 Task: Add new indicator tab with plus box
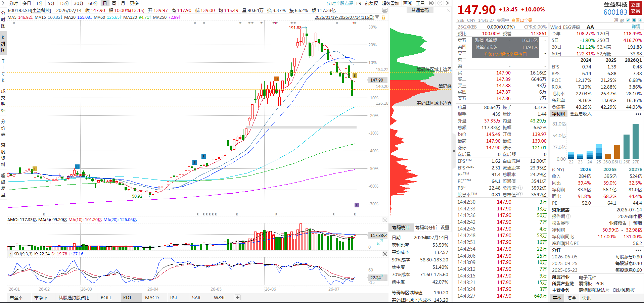[x=237, y=297]
